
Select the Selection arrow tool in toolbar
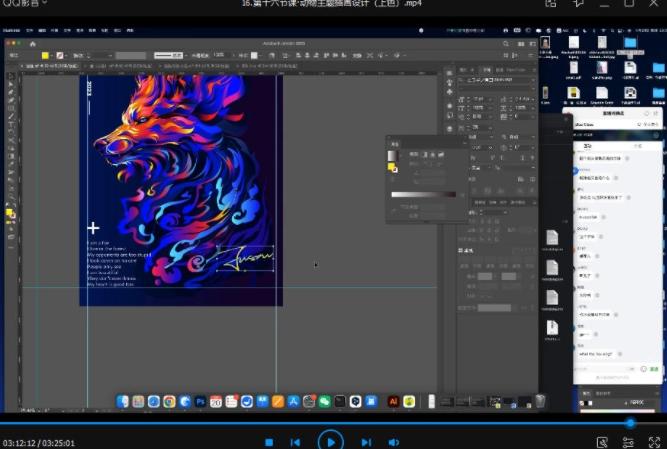click(11, 76)
